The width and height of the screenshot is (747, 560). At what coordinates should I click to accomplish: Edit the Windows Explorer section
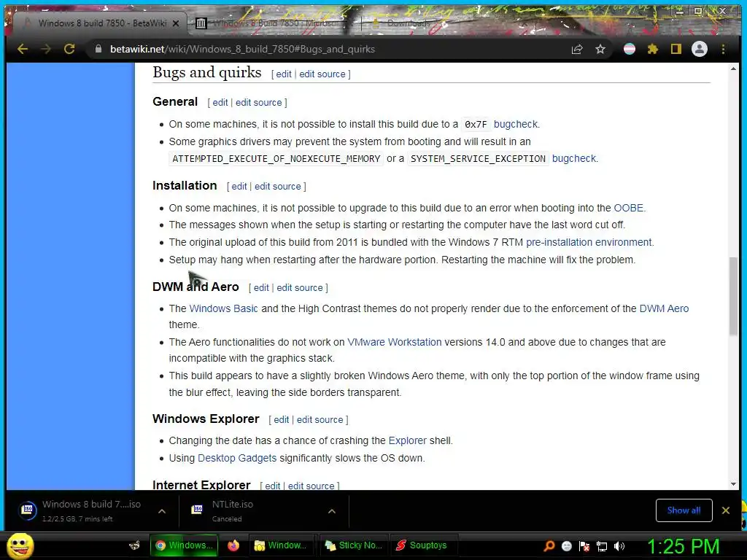tap(281, 419)
